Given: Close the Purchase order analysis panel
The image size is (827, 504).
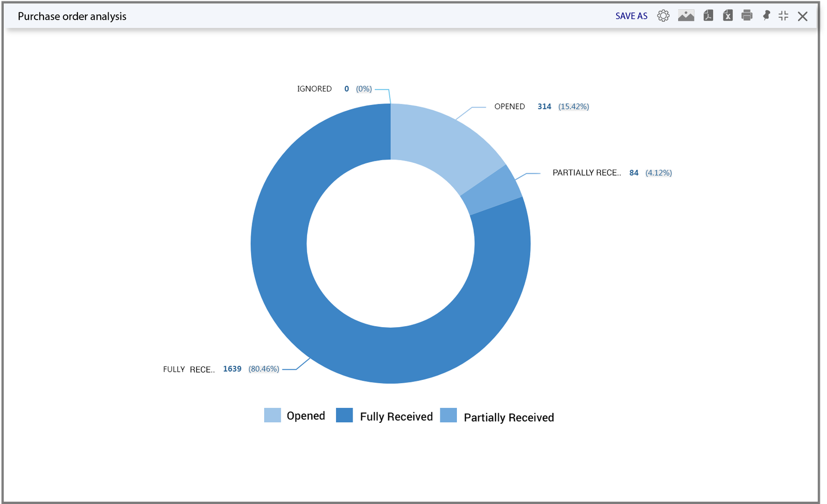Looking at the screenshot, I should [x=803, y=16].
